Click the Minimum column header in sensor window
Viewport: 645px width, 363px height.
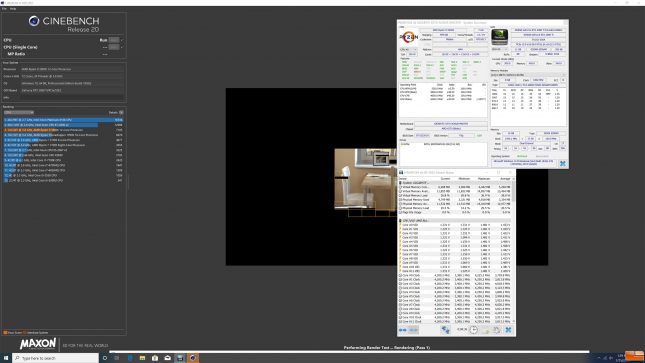(464, 179)
